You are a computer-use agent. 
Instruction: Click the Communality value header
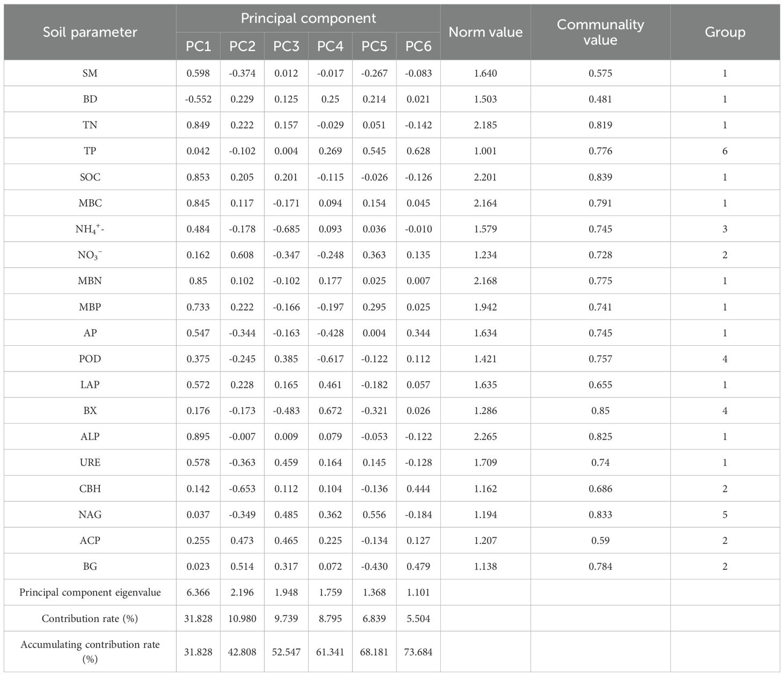click(x=600, y=32)
